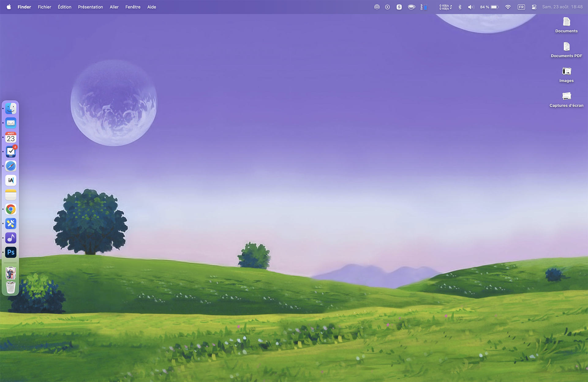Open Control Center from the menu bar
The width and height of the screenshot is (588, 382).
[x=534, y=7]
